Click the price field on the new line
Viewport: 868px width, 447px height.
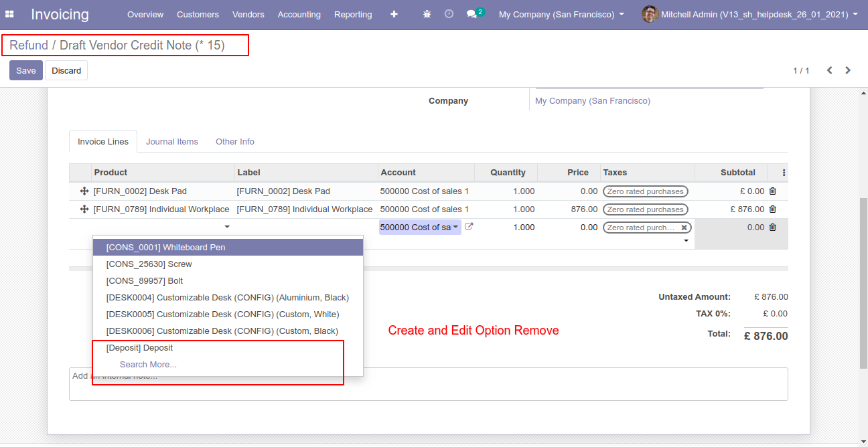coord(569,228)
